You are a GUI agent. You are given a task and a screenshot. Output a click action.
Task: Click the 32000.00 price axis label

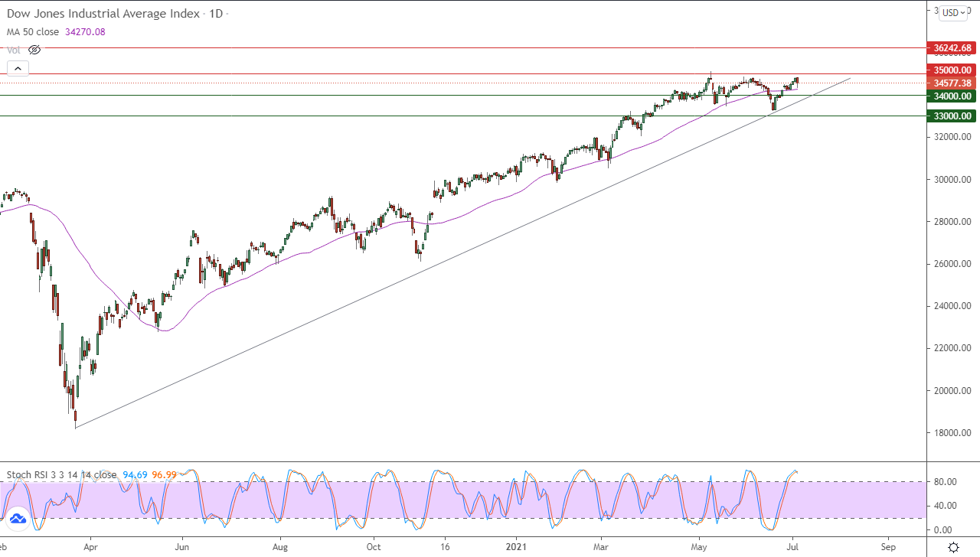tap(952, 138)
